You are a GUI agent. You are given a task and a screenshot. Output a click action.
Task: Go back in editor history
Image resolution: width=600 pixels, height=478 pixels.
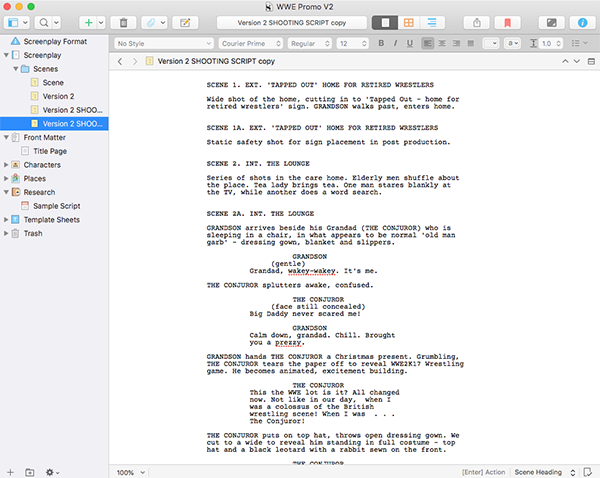pyautogui.click(x=120, y=61)
